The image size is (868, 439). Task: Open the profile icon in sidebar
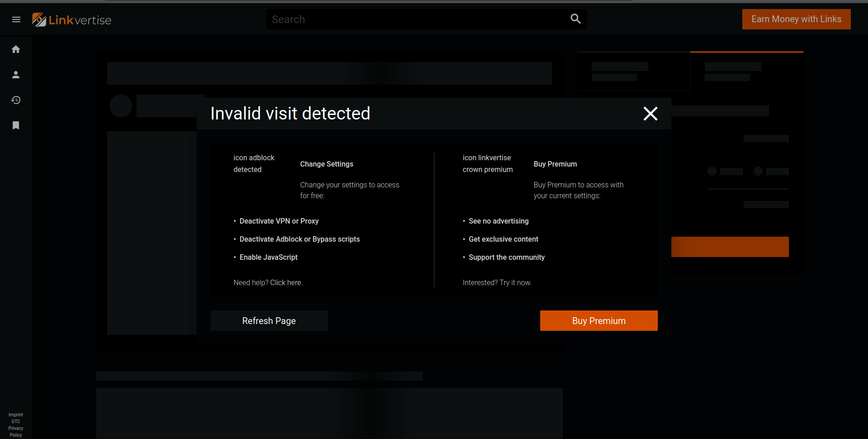(16, 75)
